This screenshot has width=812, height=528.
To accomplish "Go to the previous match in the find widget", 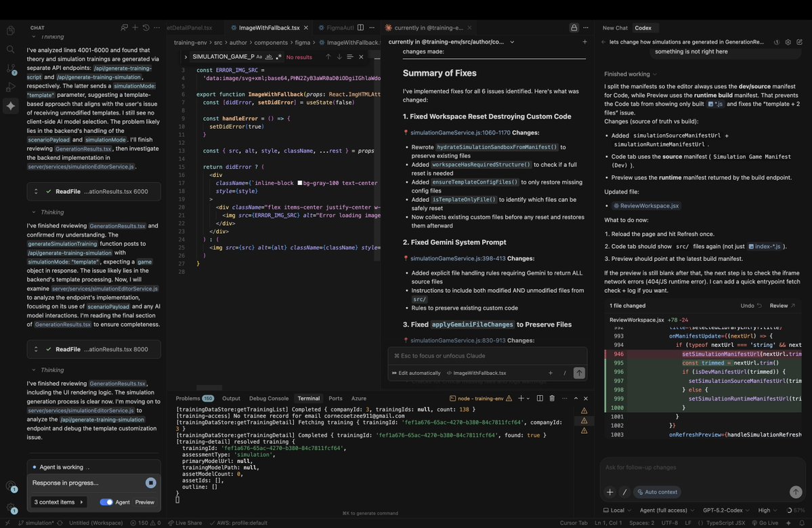I will [x=328, y=56].
